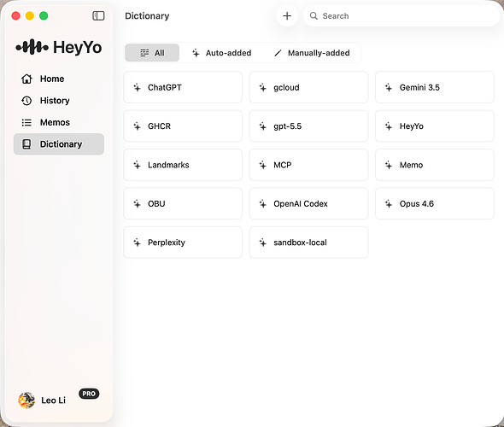
Task: Click the HeyYo waveform logo
Action: point(32,47)
